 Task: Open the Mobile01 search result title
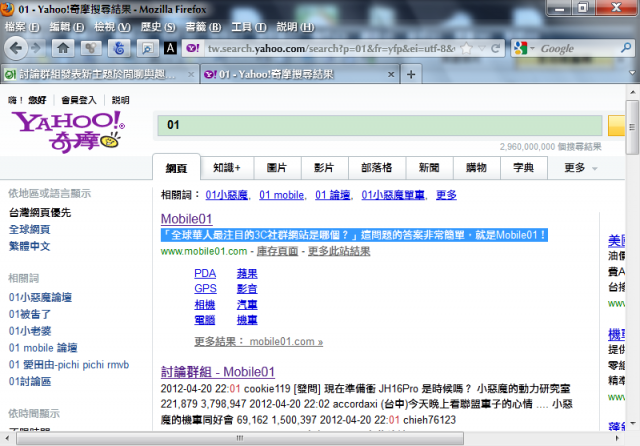(x=187, y=219)
